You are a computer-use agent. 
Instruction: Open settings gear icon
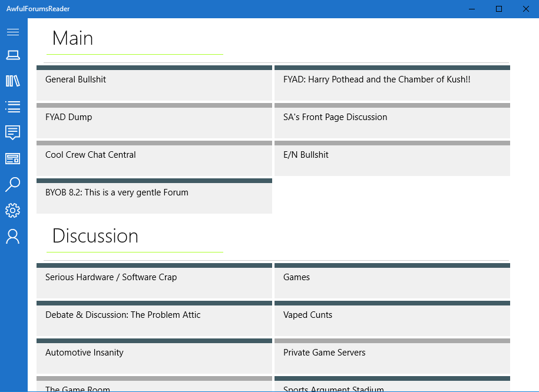[13, 210]
